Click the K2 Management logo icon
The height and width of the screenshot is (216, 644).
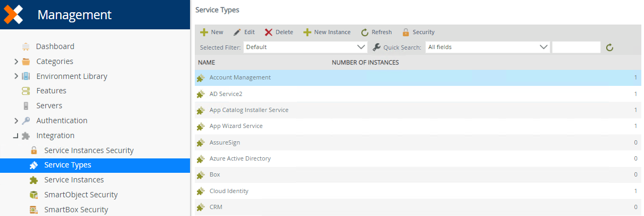point(13,14)
